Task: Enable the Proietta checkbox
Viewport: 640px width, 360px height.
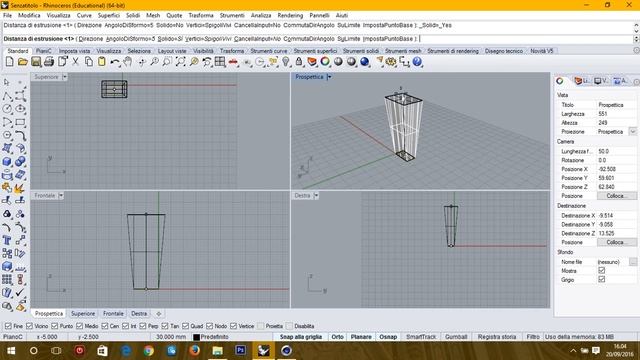Action: pyautogui.click(x=261, y=326)
